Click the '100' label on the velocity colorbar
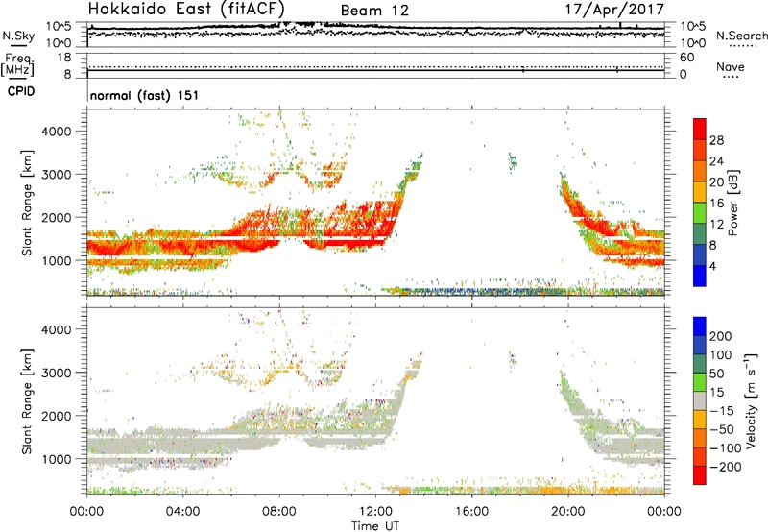 (721, 355)
